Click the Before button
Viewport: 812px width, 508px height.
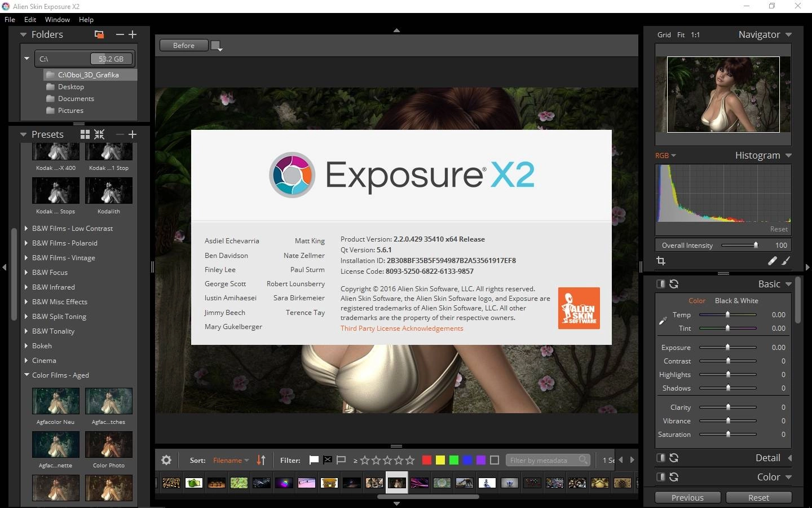184,46
